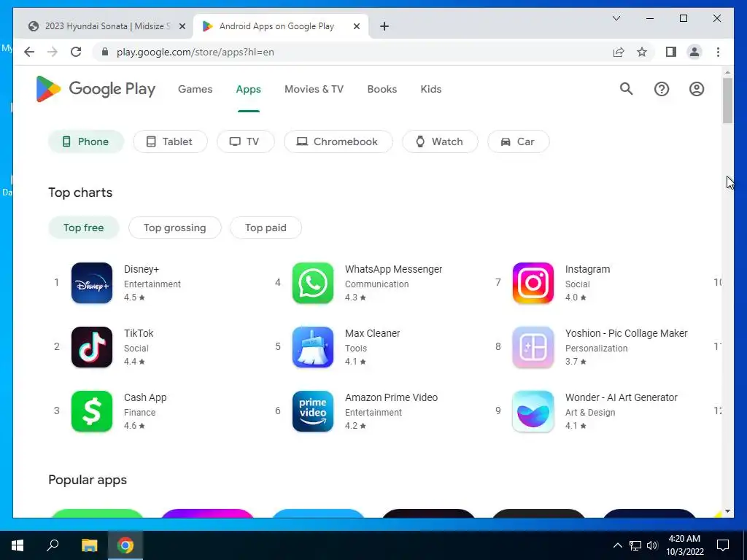Open the WhatsApp Messenger title link
Image resolution: width=747 pixels, height=560 pixels.
click(393, 269)
